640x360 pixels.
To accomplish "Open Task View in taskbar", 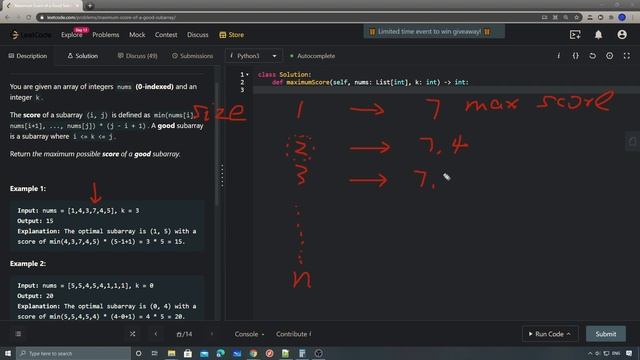I will (155, 353).
